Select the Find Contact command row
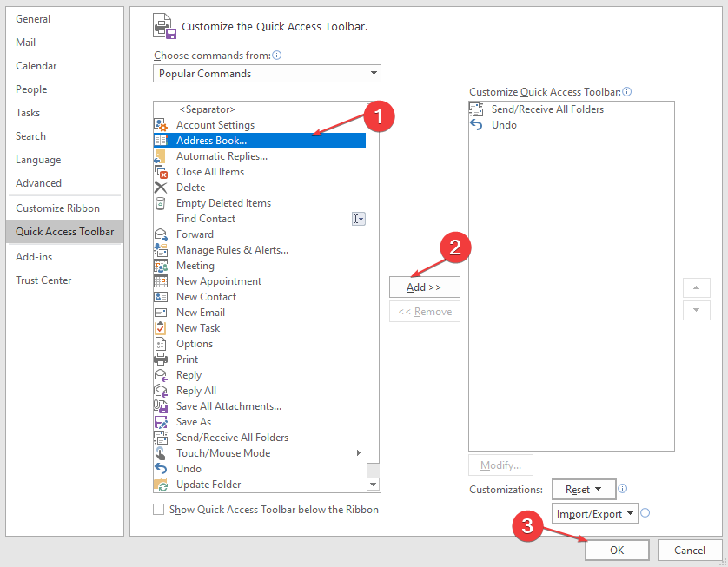 pos(260,219)
